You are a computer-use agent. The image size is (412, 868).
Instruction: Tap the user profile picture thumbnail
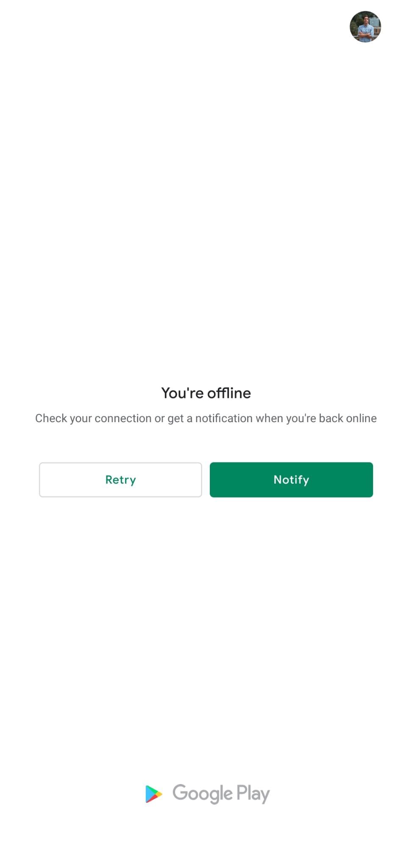pyautogui.click(x=365, y=27)
